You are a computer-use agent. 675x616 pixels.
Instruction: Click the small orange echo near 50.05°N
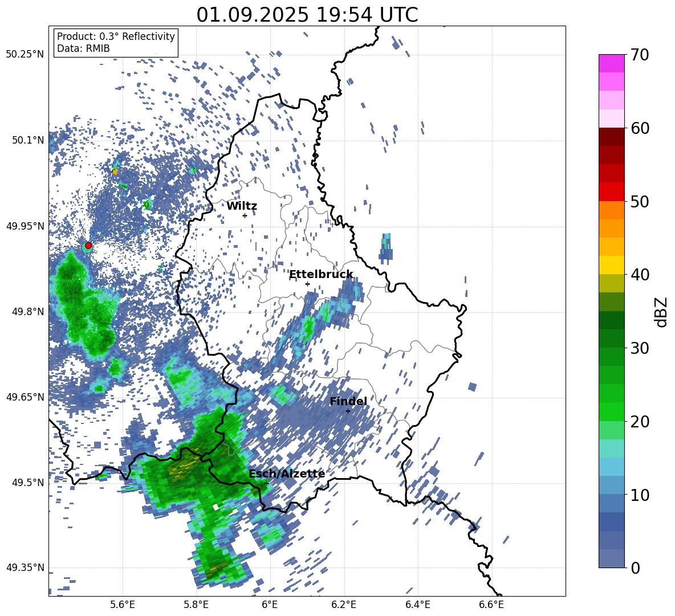click(x=115, y=171)
